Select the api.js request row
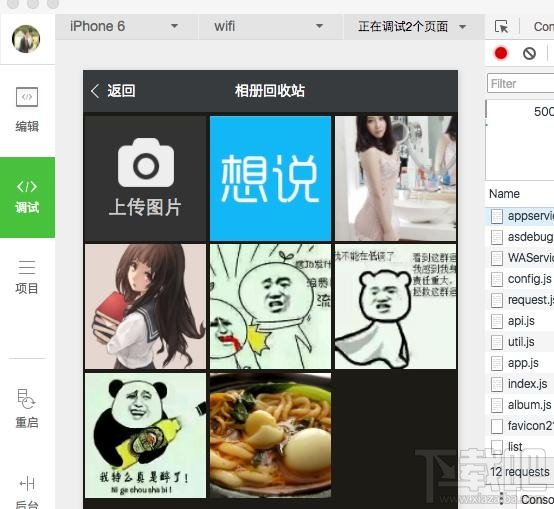 [521, 321]
